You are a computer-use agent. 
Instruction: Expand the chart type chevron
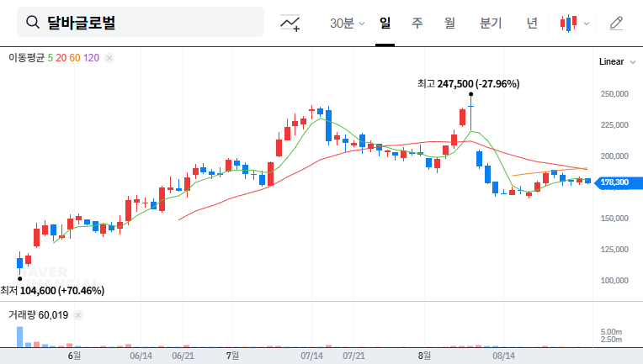pos(587,24)
